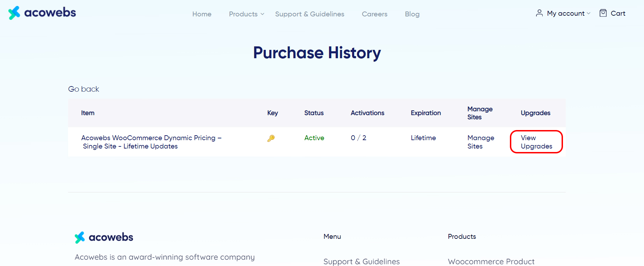This screenshot has width=644, height=266.
Task: Click the user account icon
Action: click(539, 13)
